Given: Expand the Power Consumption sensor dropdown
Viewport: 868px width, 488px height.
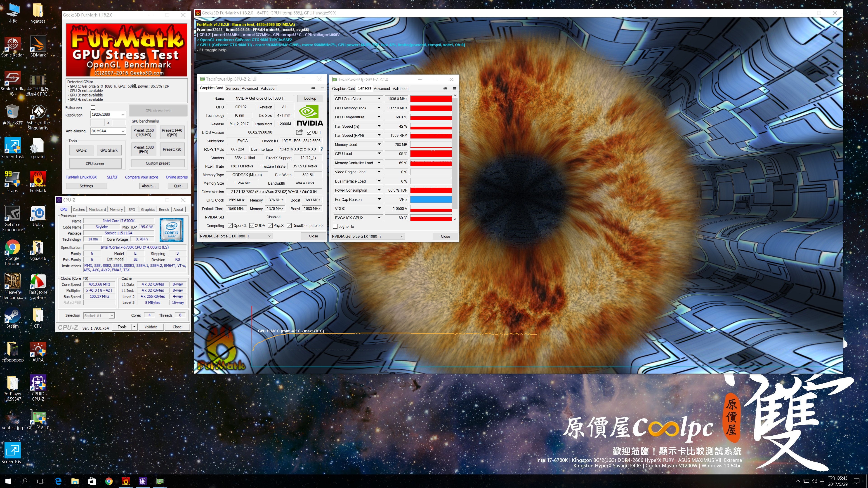Looking at the screenshot, I should pyautogui.click(x=379, y=190).
